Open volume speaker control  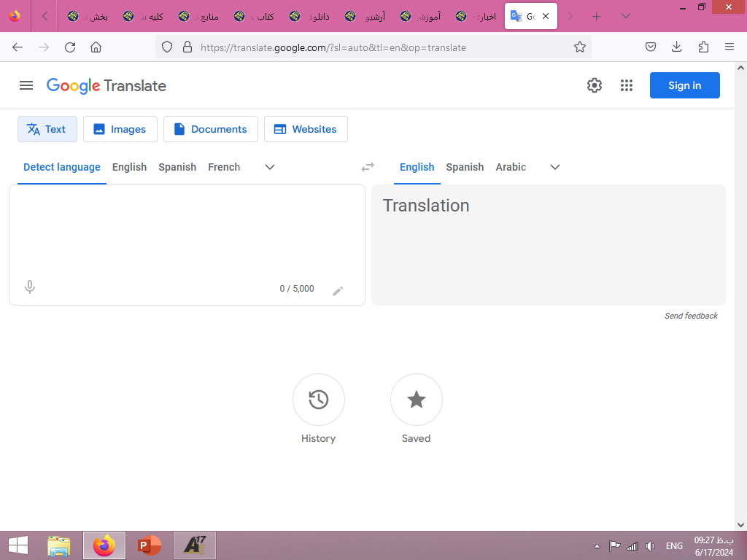coord(650,546)
